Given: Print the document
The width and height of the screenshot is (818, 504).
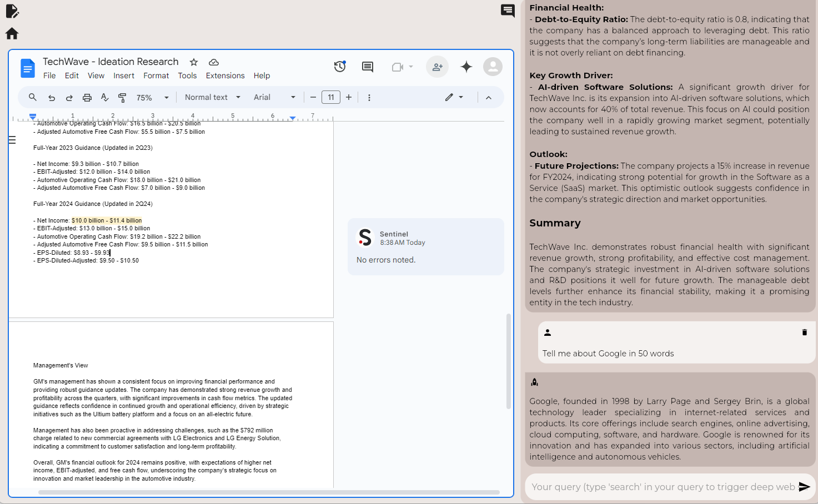Looking at the screenshot, I should pyautogui.click(x=87, y=98).
